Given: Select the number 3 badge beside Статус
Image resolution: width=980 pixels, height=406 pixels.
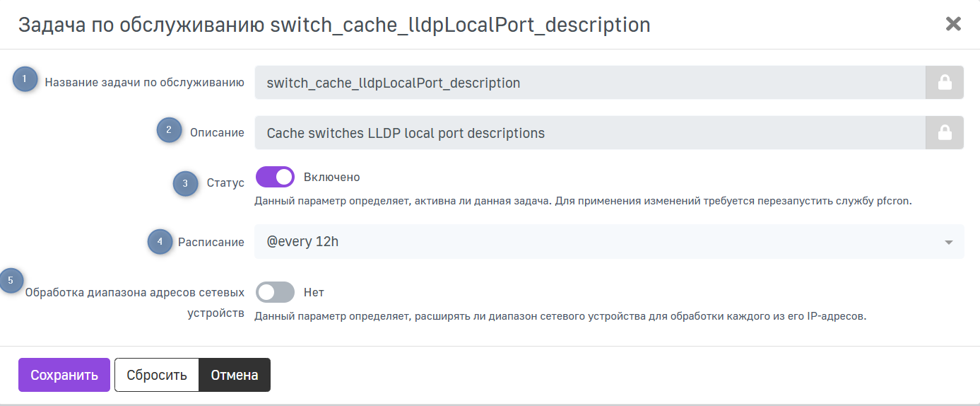Looking at the screenshot, I should [x=185, y=183].
